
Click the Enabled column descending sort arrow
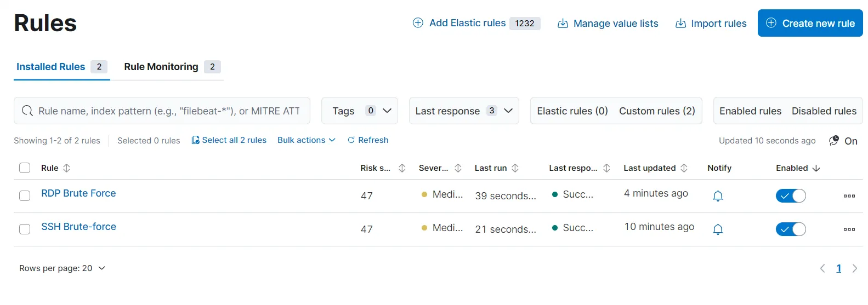coord(816,168)
